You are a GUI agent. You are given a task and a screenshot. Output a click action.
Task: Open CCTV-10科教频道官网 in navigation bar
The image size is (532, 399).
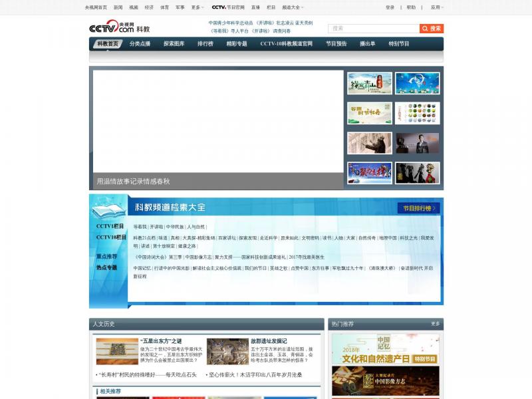point(287,44)
